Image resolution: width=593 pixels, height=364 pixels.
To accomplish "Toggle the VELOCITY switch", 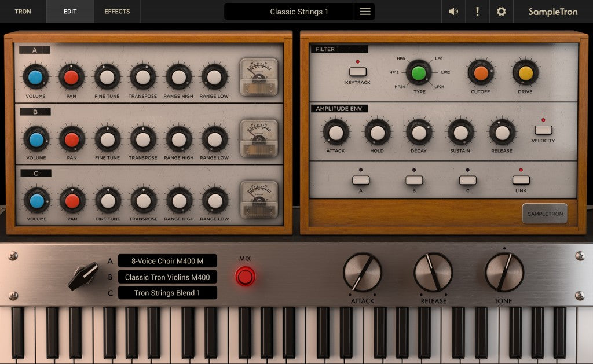I will point(543,130).
